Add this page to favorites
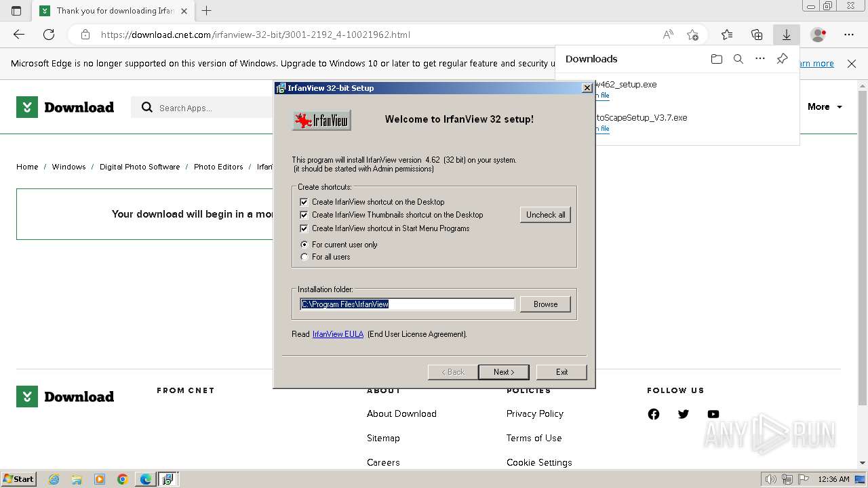 [692, 35]
